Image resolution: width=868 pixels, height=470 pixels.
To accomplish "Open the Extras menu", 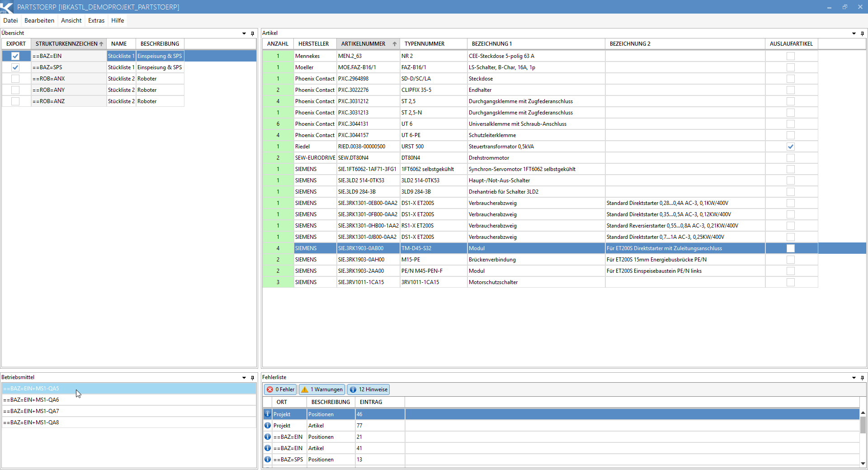I will [x=96, y=20].
